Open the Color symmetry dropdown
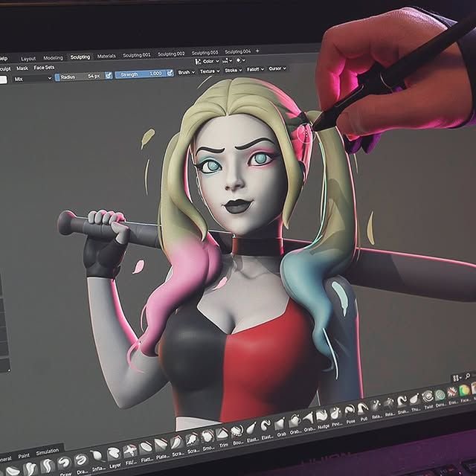Image resolution: width=476 pixels, height=476 pixels. click(207, 62)
